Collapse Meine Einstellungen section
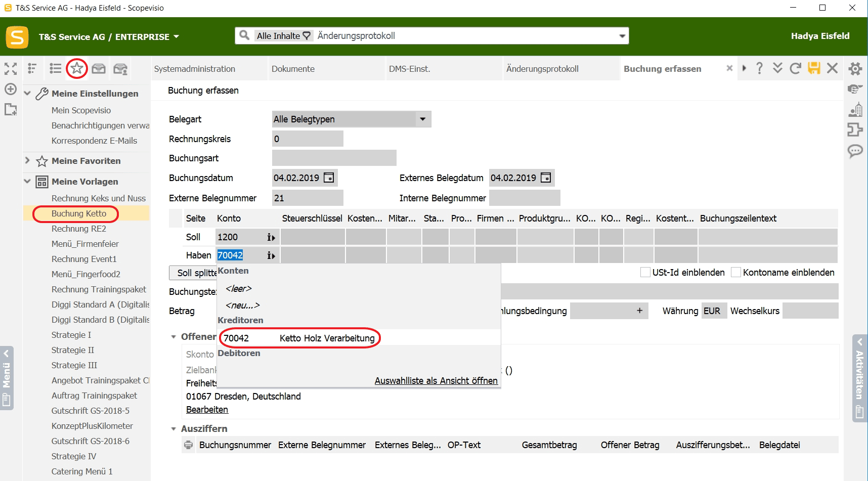868x481 pixels. [27, 94]
